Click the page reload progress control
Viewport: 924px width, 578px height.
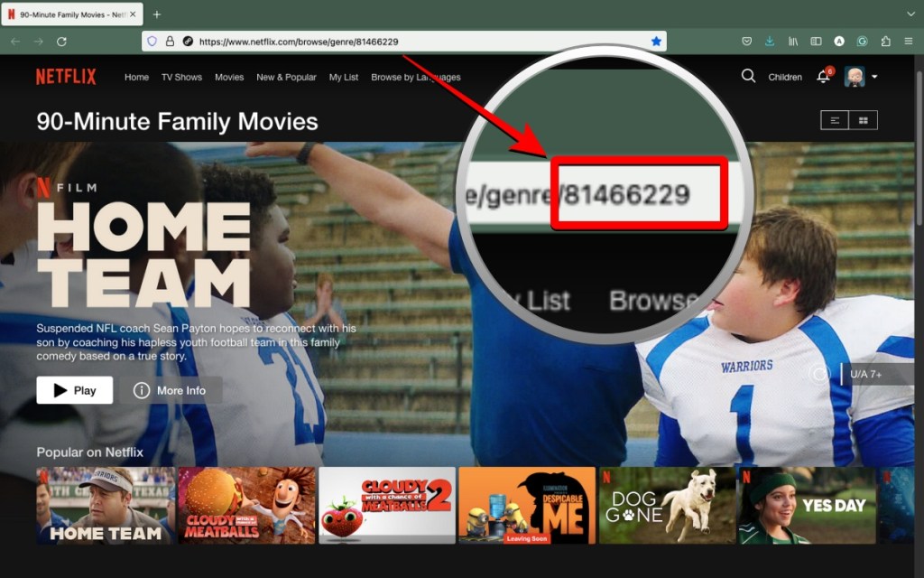[60, 41]
